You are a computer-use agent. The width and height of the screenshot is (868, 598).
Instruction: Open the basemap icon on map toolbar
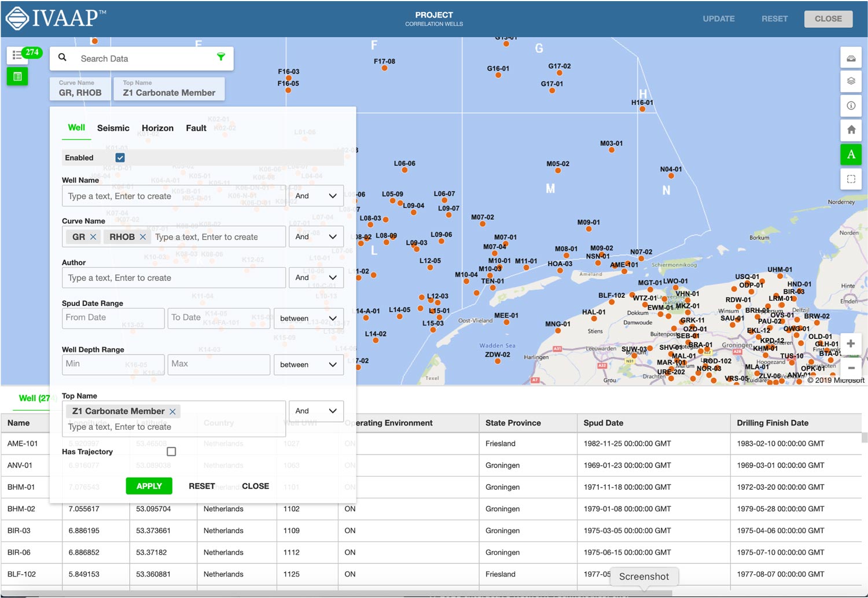tap(851, 58)
